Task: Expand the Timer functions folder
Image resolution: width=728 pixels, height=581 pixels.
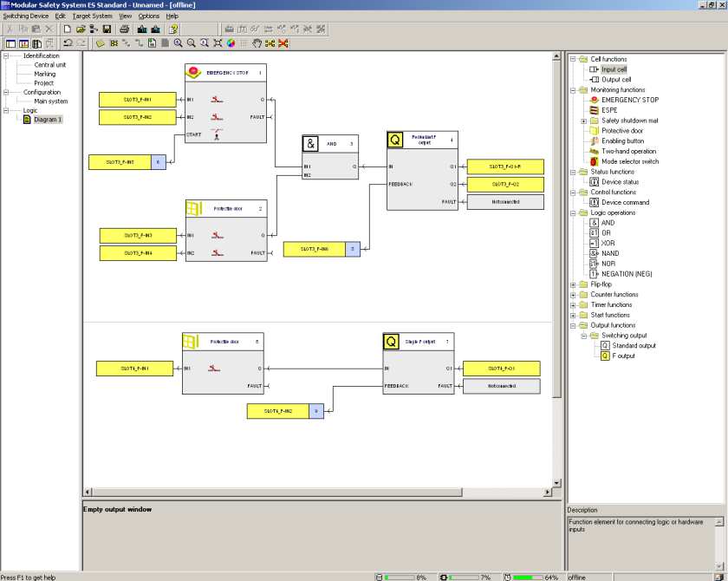Action: 573,304
